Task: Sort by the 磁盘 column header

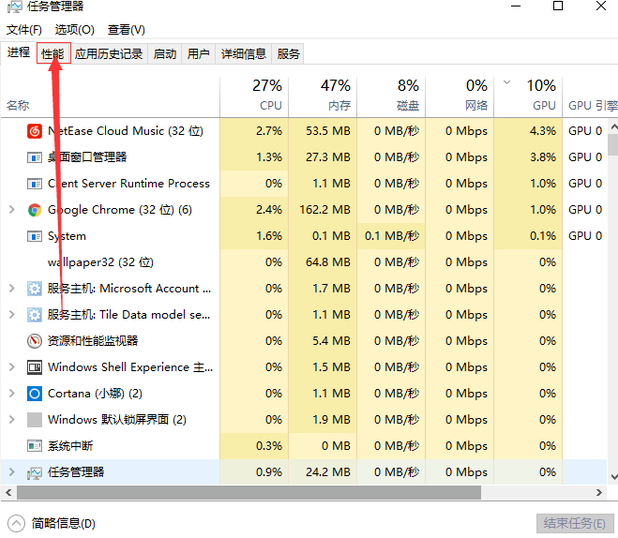Action: [391, 97]
